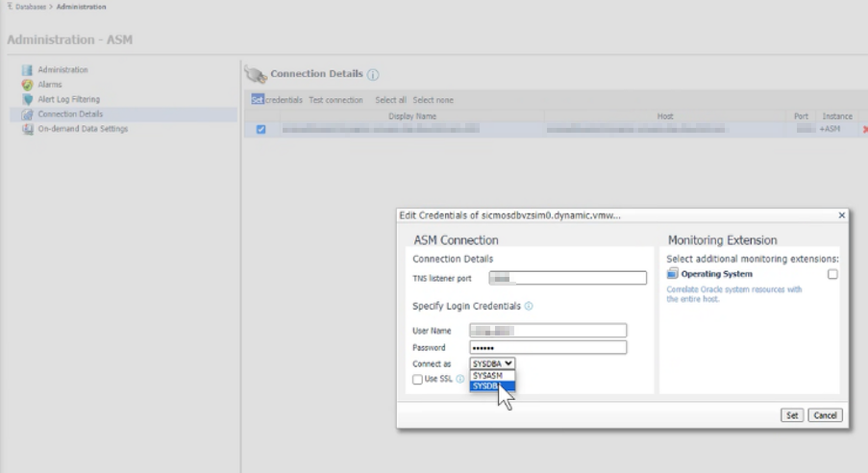Image resolution: width=868 pixels, height=473 pixels.
Task: Click info icon next to Use SSL
Action: (x=460, y=379)
